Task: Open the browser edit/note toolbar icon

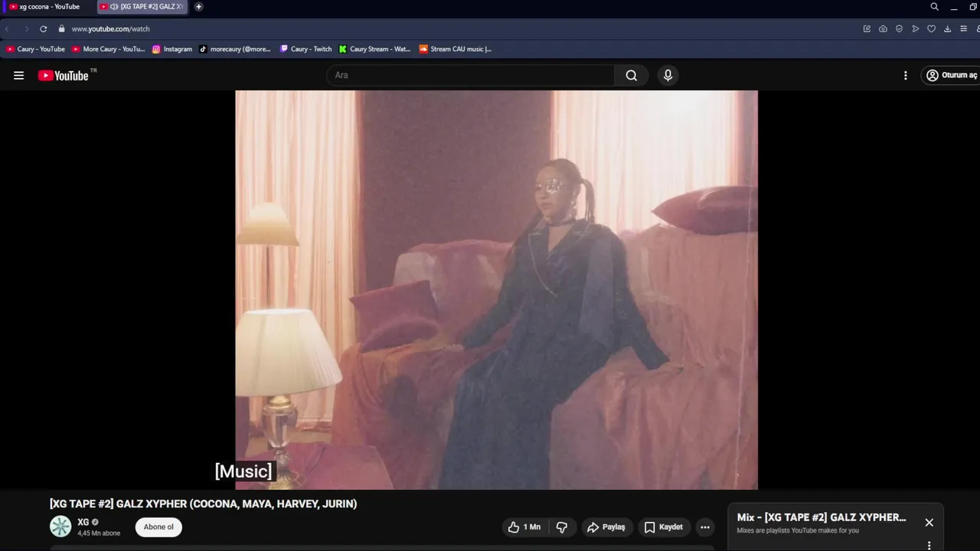Action: 867,29
